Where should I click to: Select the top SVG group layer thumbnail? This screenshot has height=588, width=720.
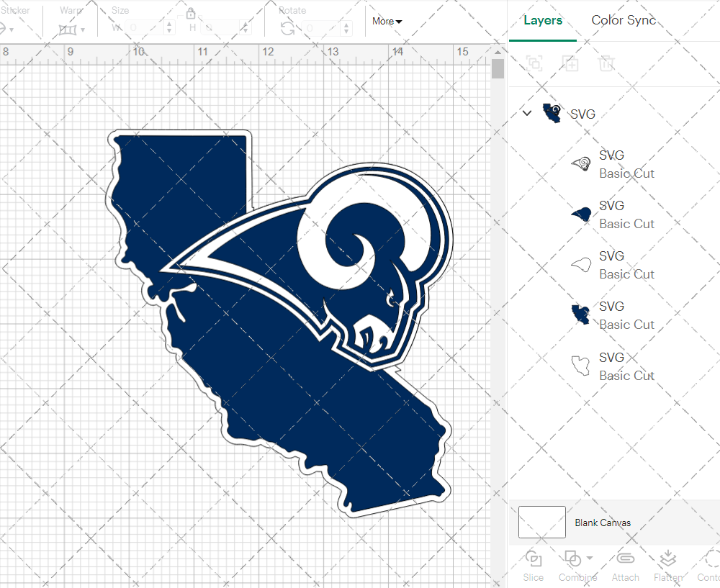(x=552, y=113)
